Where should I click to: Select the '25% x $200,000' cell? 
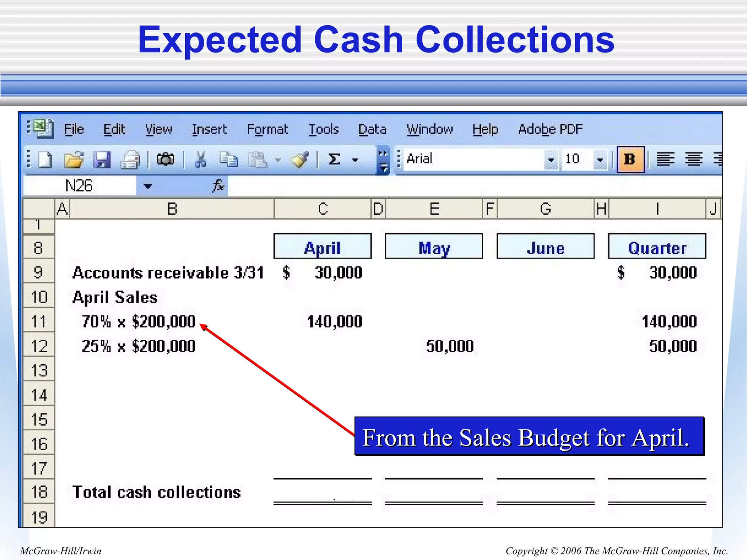[x=139, y=346]
